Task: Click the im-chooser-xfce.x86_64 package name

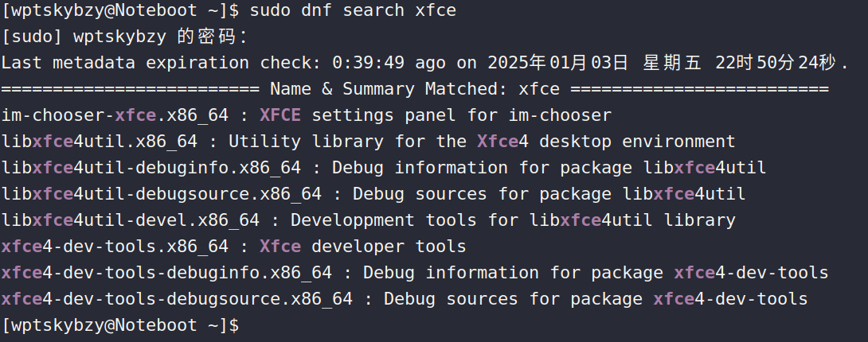Action: pyautogui.click(x=115, y=115)
